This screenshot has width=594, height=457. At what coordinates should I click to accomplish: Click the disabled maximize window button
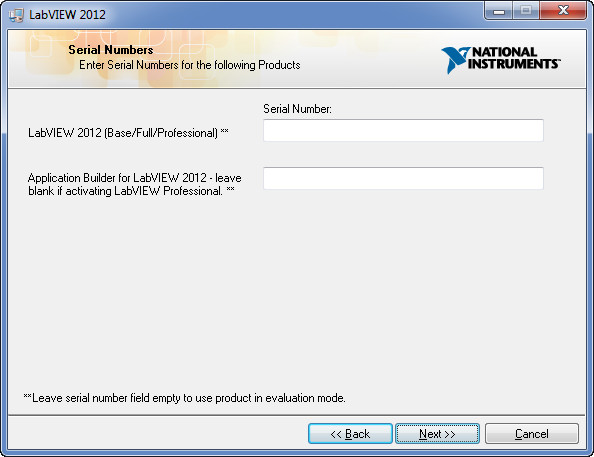(526, 11)
